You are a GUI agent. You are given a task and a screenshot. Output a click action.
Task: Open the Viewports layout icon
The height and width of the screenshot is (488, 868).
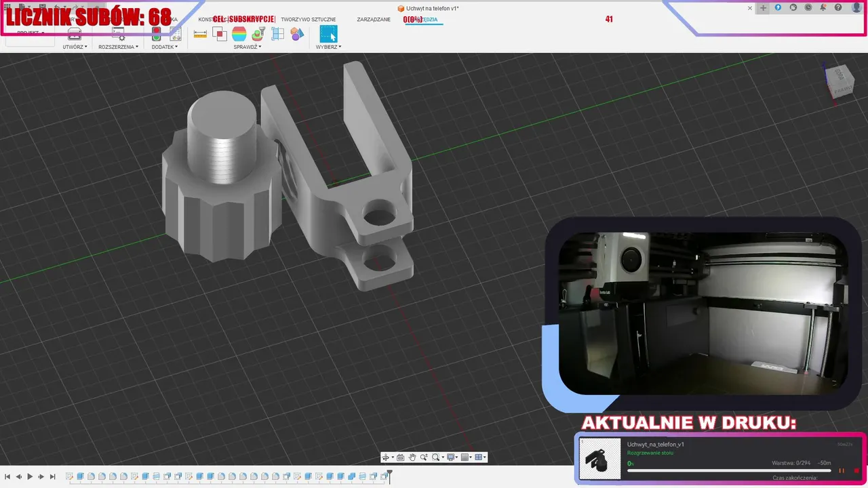479,457
